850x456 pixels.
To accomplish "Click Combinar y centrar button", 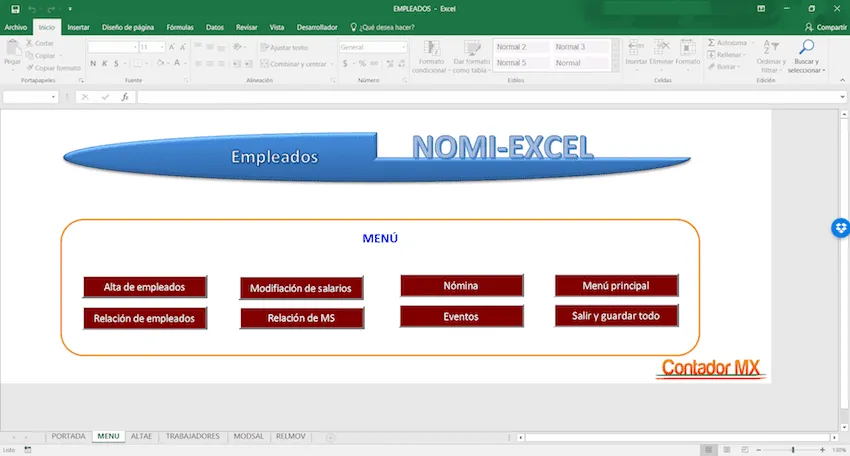I will 293,63.
